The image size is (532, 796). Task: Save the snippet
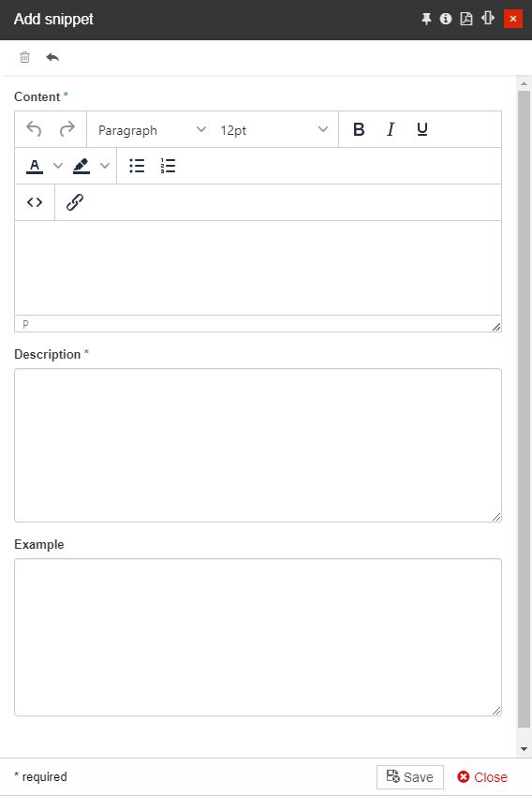[x=410, y=776]
